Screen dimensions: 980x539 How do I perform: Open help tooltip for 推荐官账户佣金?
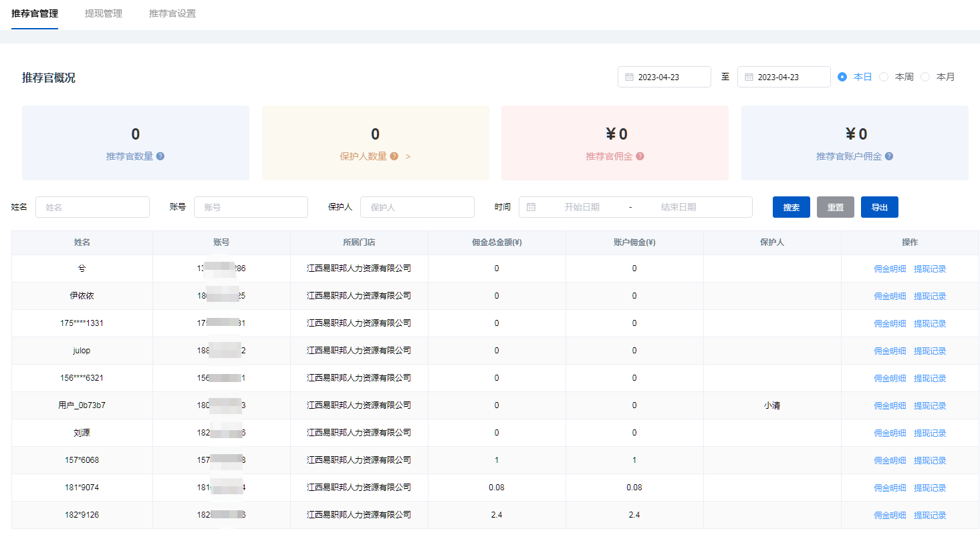(x=889, y=156)
